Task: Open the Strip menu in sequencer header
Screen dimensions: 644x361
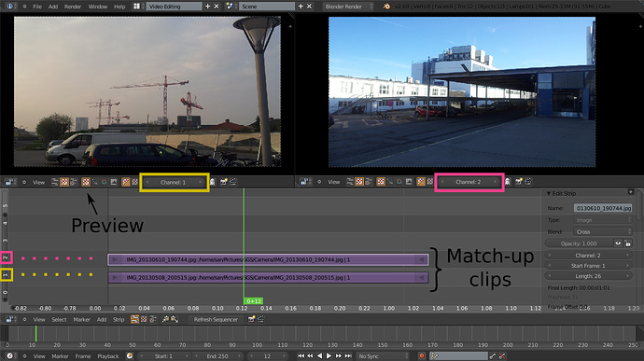Action: pyautogui.click(x=119, y=319)
